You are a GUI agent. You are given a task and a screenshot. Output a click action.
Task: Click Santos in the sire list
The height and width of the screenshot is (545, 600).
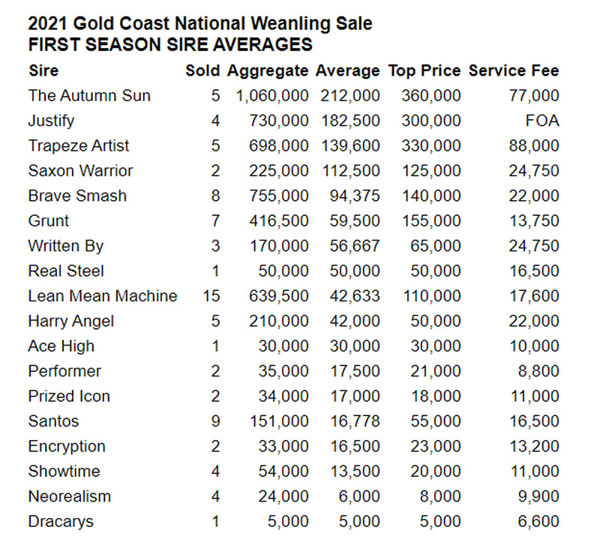tap(54, 421)
